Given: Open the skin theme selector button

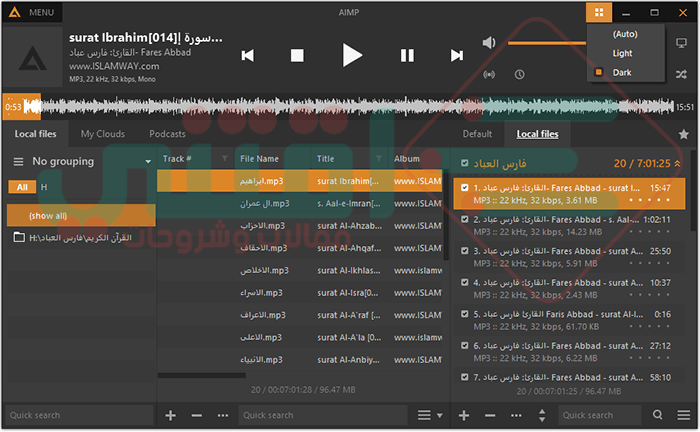Looking at the screenshot, I should [x=599, y=12].
